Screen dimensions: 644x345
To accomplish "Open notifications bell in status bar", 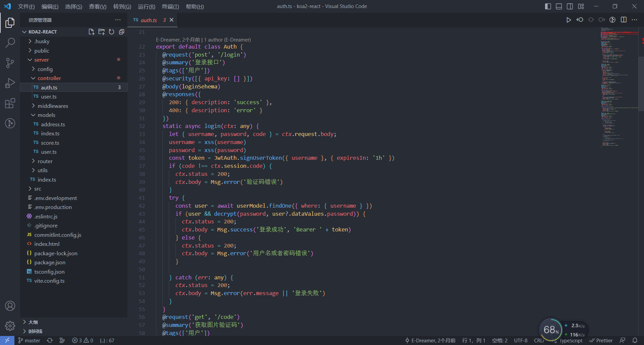I will [635, 340].
